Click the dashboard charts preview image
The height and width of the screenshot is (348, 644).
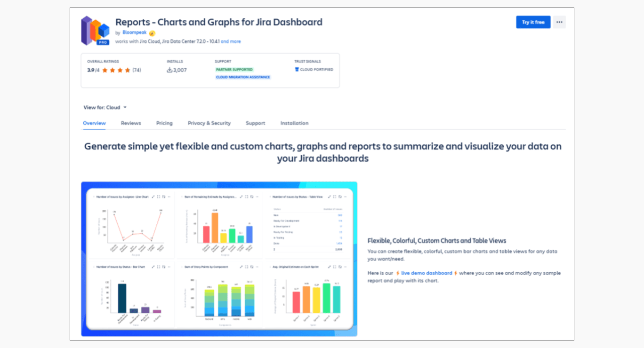pos(219,259)
